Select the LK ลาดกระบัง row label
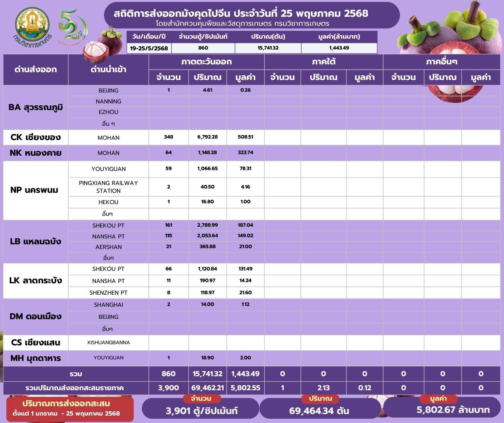 tap(35, 281)
